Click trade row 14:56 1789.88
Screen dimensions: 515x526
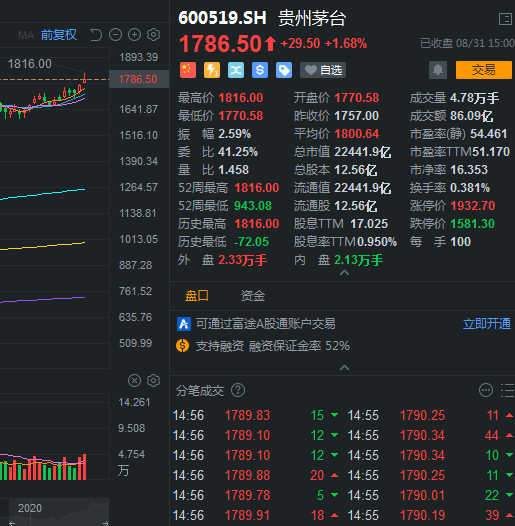(x=256, y=475)
